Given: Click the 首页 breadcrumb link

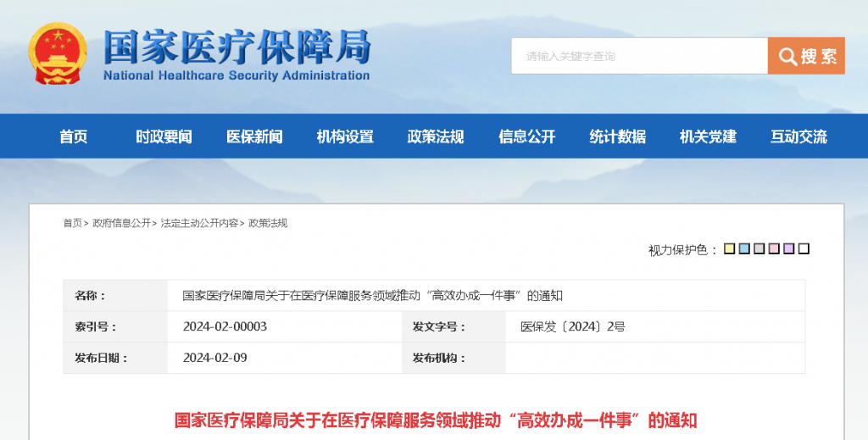Looking at the screenshot, I should (x=73, y=223).
